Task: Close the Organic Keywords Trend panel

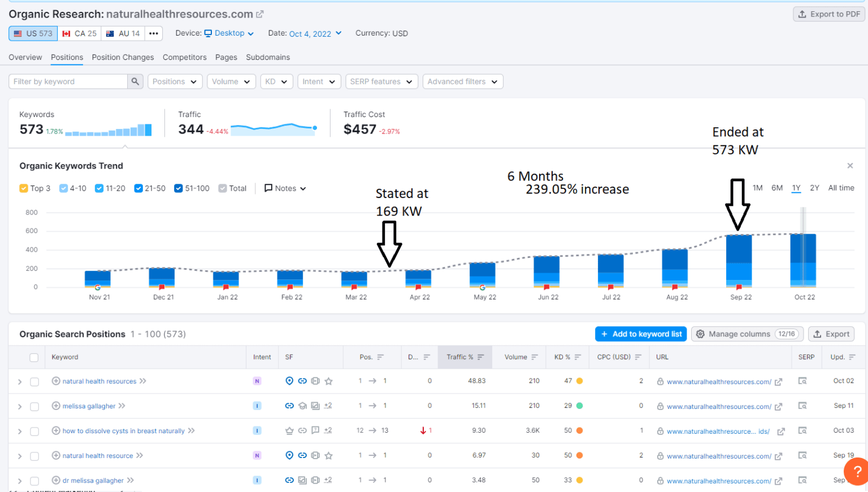Action: [850, 166]
